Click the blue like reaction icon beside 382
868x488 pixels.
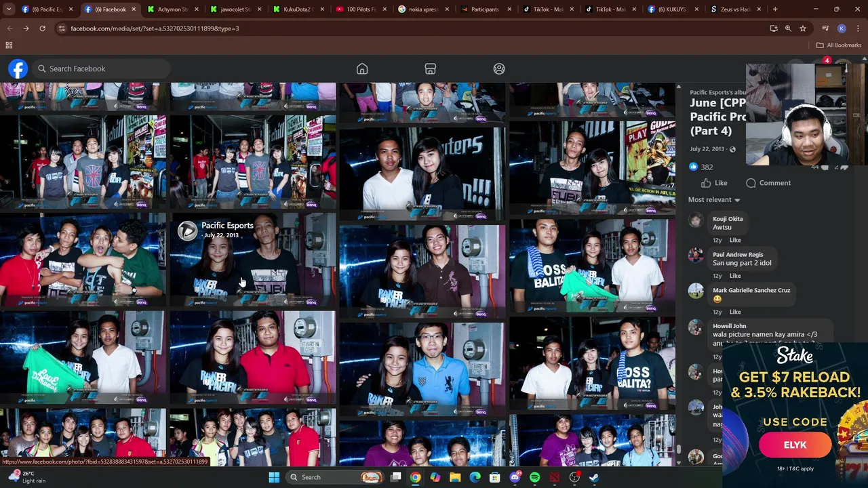pos(693,167)
